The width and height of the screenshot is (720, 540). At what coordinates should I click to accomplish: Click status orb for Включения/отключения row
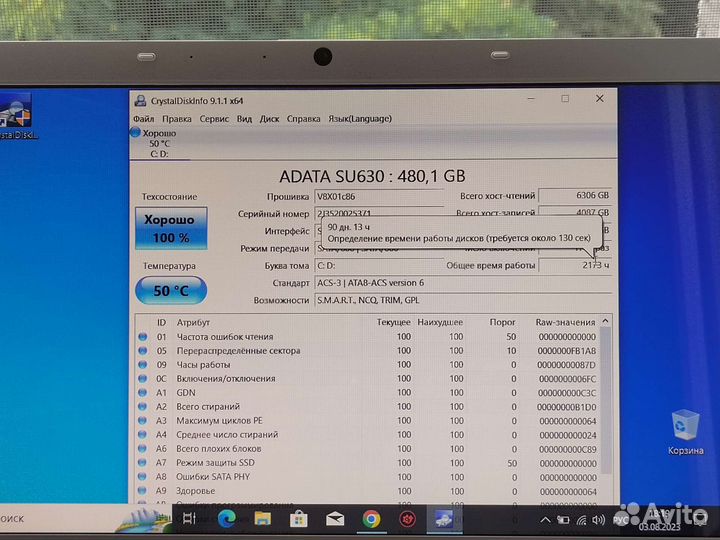point(143,378)
